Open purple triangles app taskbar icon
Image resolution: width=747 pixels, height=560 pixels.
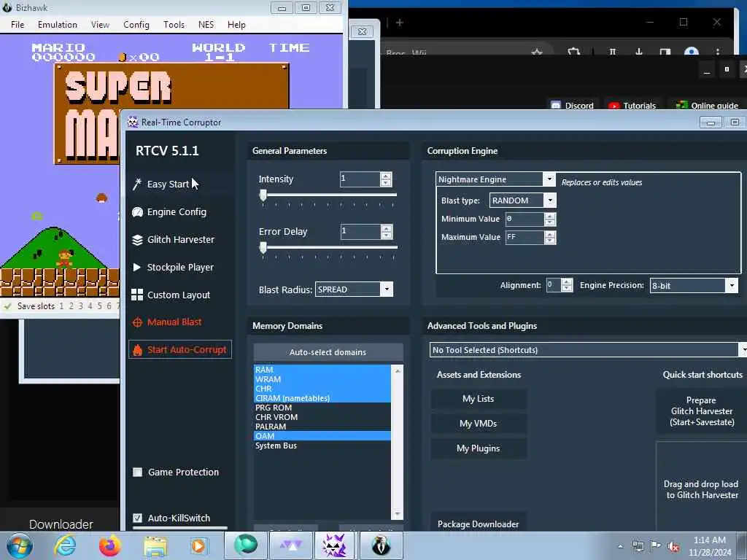point(290,545)
